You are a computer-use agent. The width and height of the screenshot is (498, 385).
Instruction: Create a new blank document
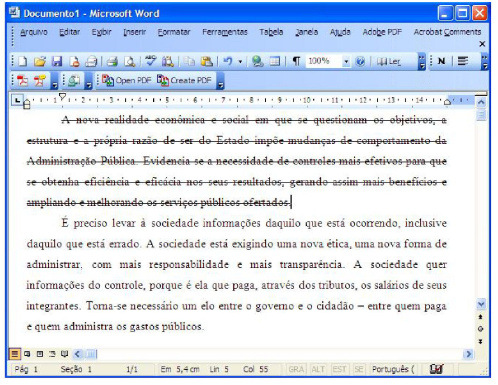tap(23, 61)
